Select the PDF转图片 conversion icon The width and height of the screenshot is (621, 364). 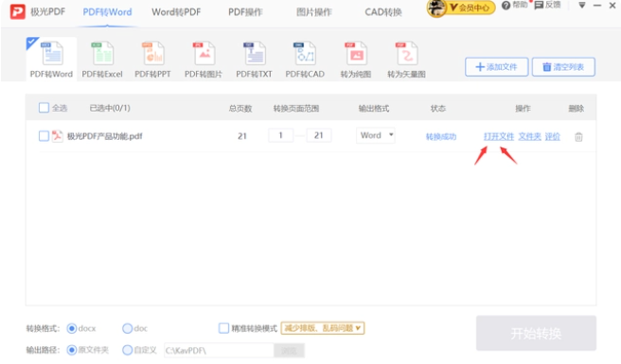pyautogui.click(x=204, y=53)
